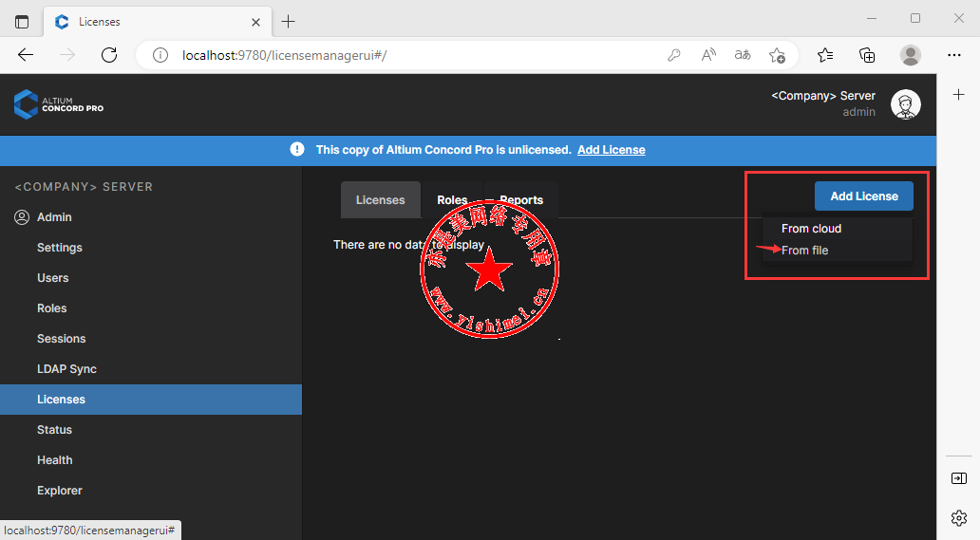
Task: Add this page to favorites star
Action: pos(777,55)
